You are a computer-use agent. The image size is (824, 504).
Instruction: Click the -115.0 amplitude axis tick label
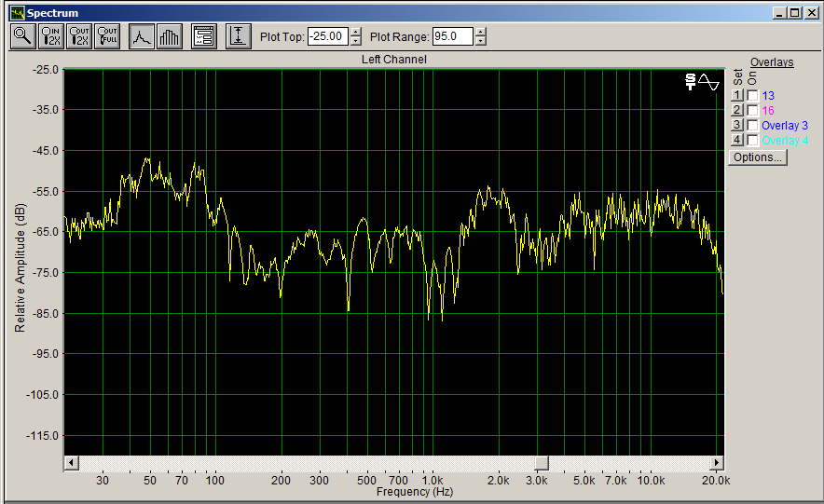[x=43, y=436]
